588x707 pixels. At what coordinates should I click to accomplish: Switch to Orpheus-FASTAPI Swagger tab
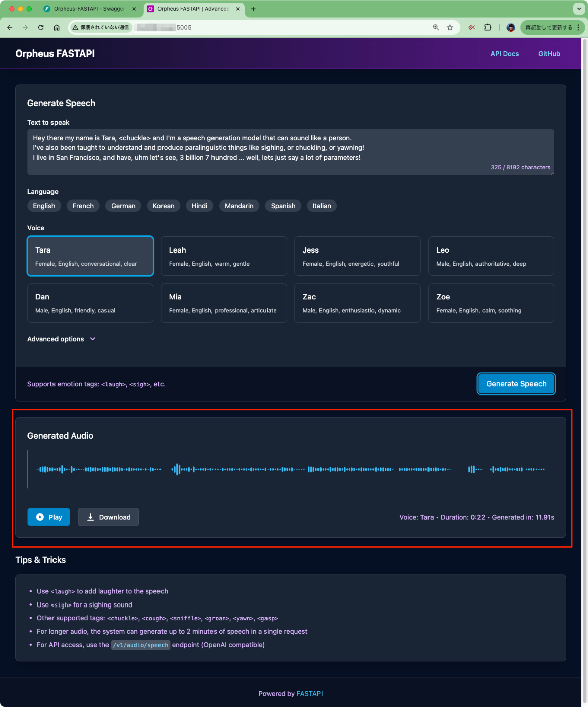[89, 9]
